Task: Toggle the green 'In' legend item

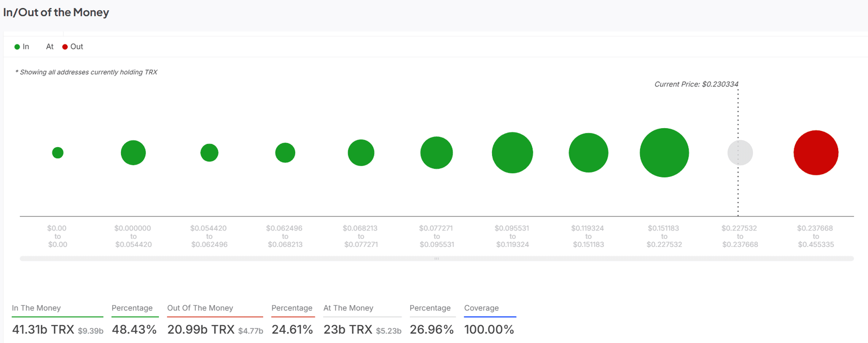Action: pyautogui.click(x=22, y=47)
